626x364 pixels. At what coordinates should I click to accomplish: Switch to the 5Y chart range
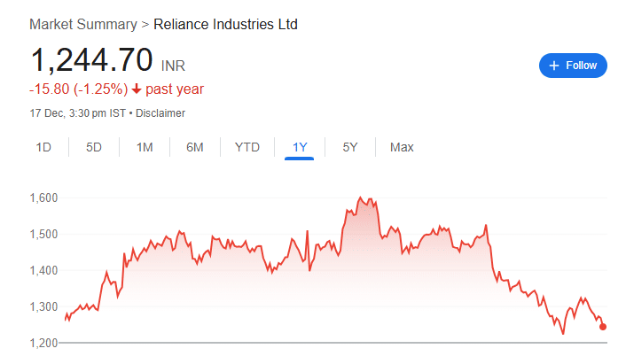[x=349, y=148]
